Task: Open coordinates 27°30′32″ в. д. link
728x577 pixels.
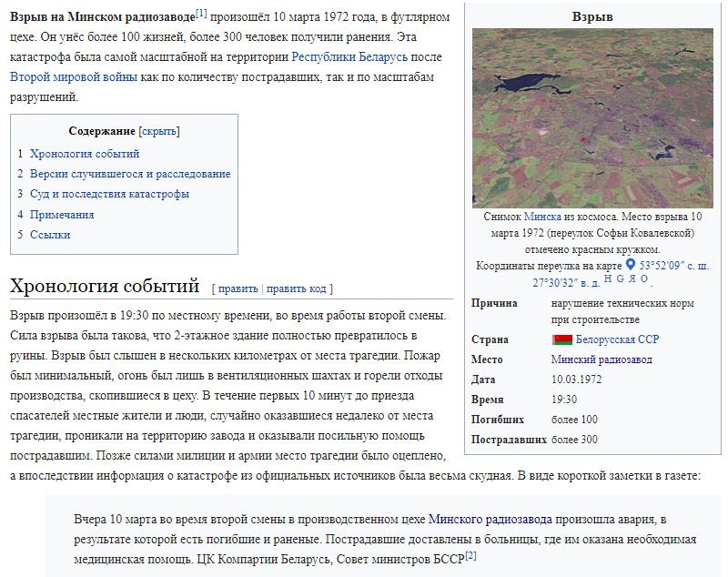Action: (566, 283)
